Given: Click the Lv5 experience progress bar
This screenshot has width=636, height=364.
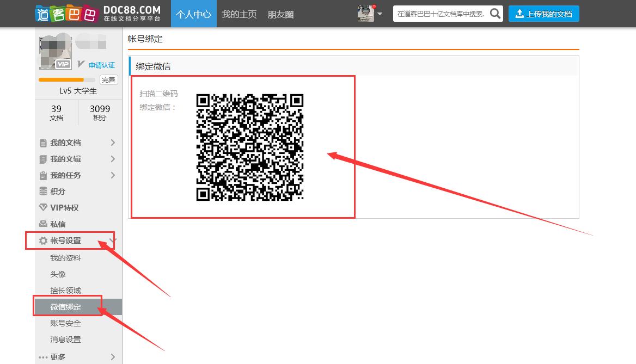Looking at the screenshot, I should pos(66,79).
